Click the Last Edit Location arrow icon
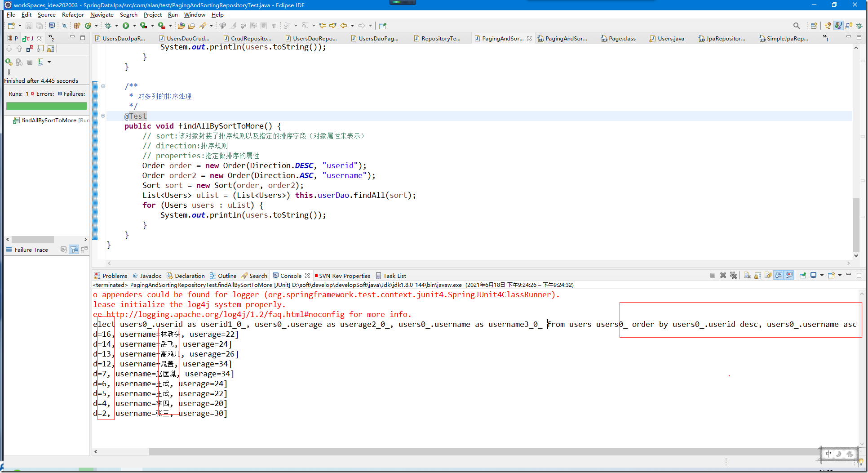Screen dimensions: 868x473 click(x=323, y=26)
